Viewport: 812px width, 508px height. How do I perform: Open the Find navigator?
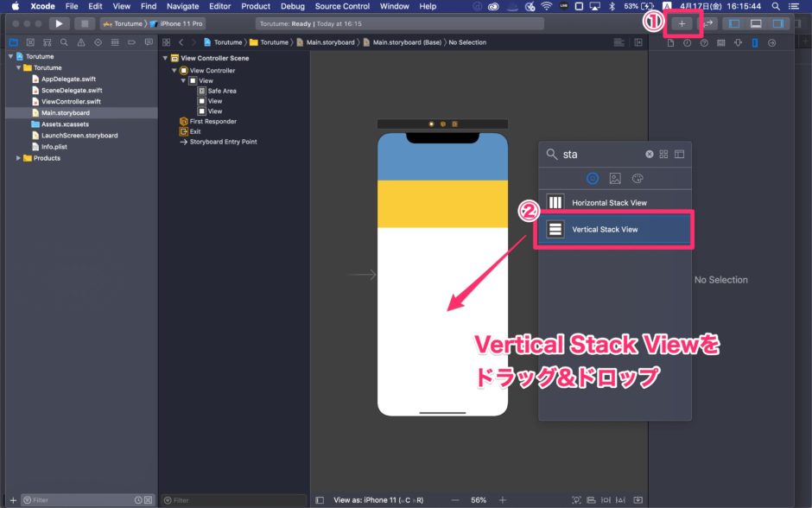(64, 41)
